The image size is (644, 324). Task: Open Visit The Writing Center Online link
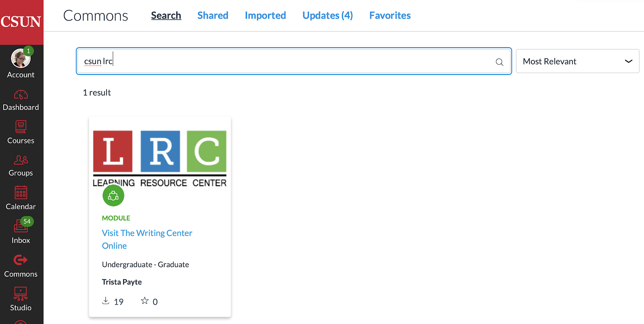(x=147, y=239)
